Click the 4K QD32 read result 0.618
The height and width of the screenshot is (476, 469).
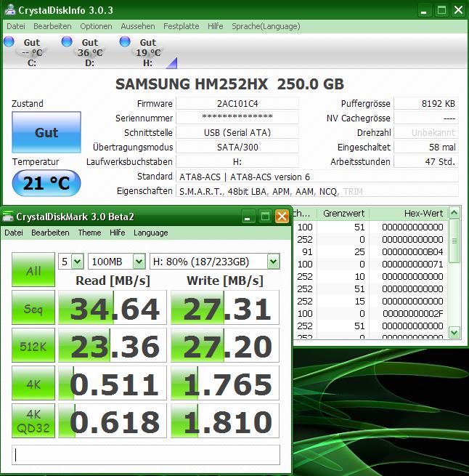(113, 421)
